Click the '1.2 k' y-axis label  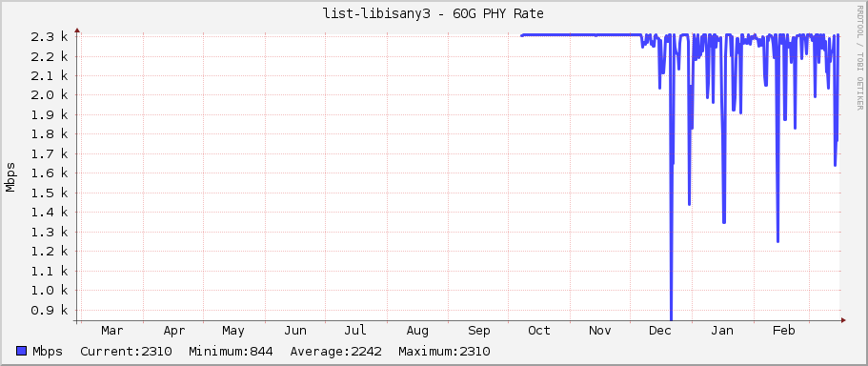(50, 252)
